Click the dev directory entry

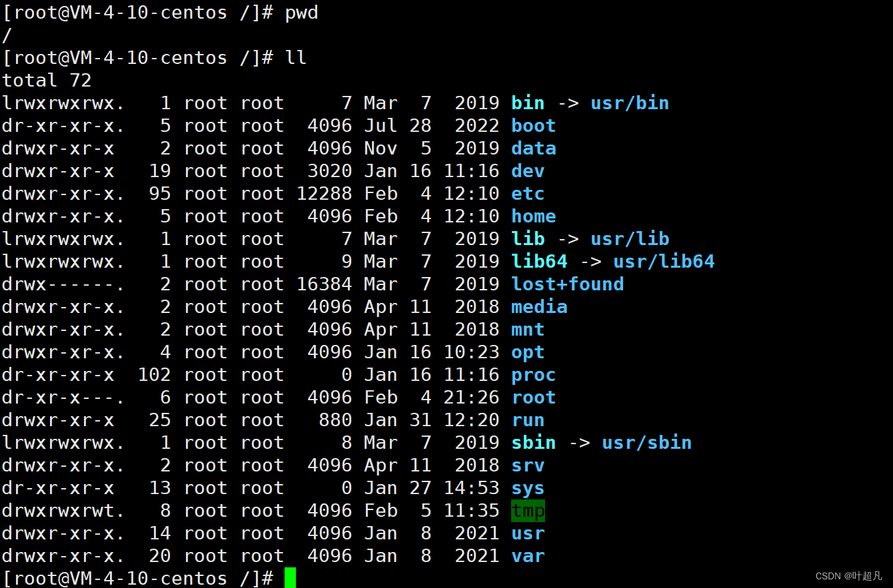528,171
